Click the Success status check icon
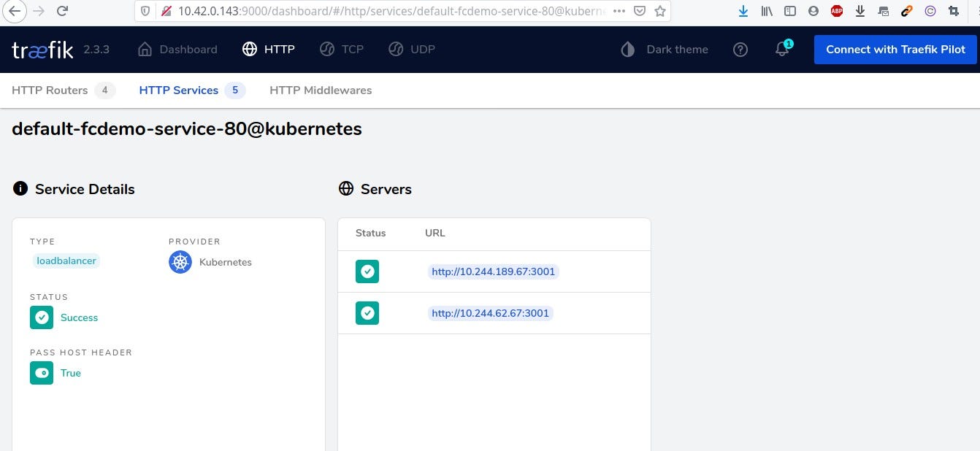The height and width of the screenshot is (451, 980). 42,317
